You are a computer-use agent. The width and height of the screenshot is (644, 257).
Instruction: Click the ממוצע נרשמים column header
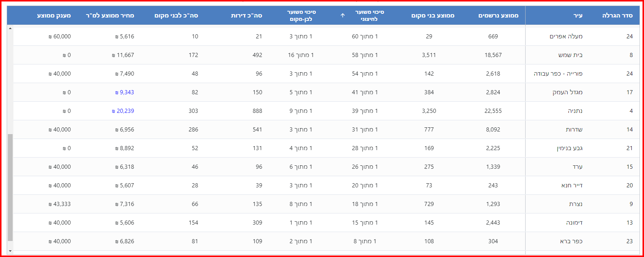[x=498, y=16]
